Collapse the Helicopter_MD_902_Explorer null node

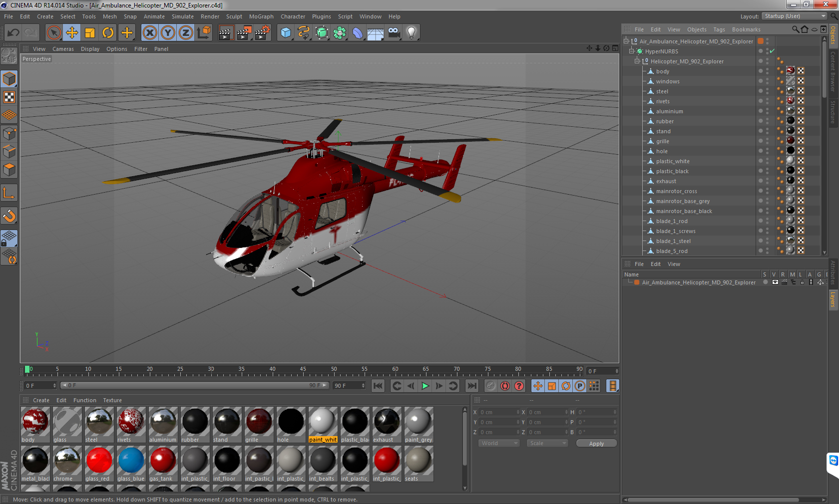[x=637, y=61]
